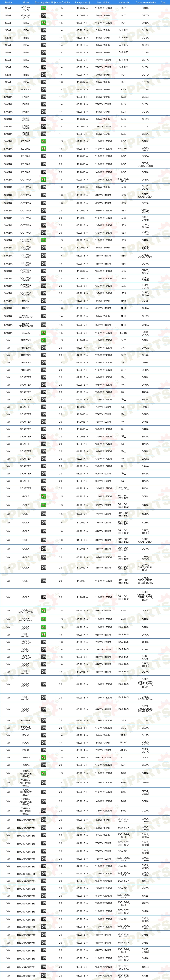Click ON icon in VW POLO 03.2014 row

[44, 743]
